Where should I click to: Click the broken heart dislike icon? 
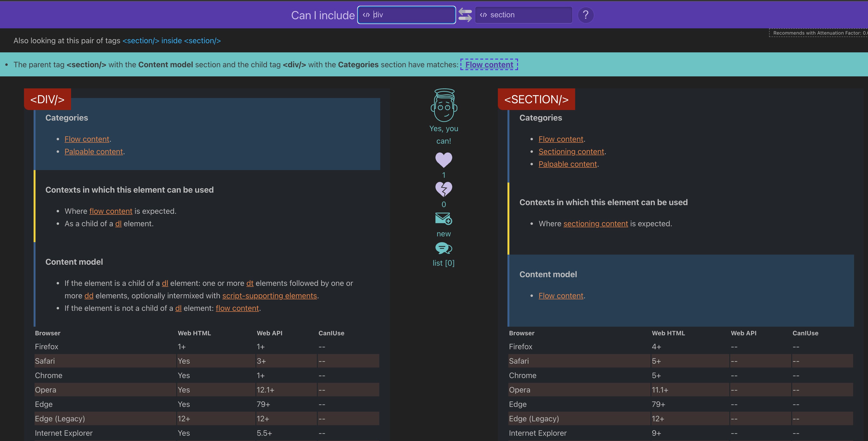click(x=443, y=189)
